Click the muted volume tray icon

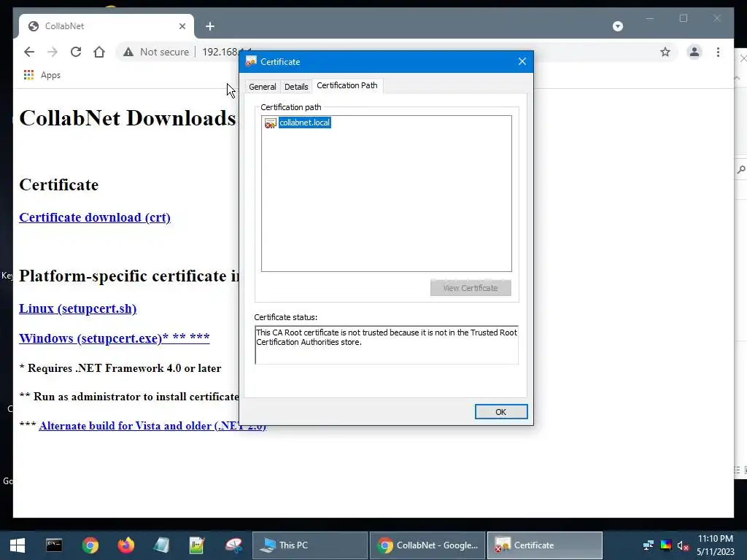point(683,545)
